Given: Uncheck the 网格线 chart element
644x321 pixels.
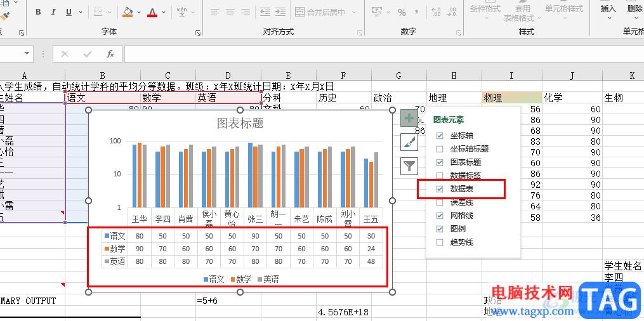Looking at the screenshot, I should [440, 216].
